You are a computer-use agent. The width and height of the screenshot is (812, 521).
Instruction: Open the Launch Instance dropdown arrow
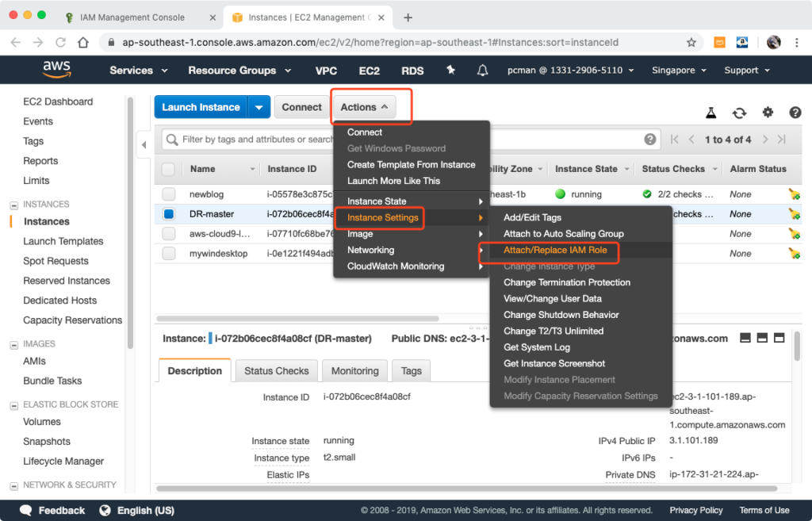(259, 107)
